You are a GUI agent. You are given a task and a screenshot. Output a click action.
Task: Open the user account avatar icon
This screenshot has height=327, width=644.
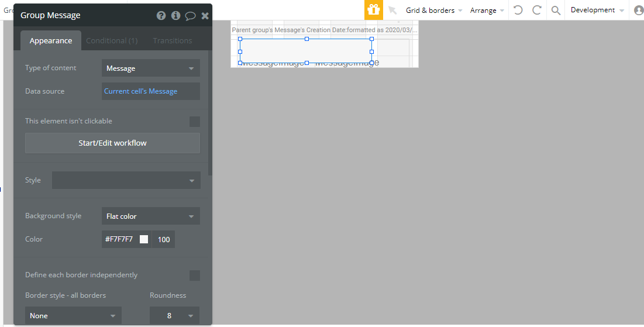coord(639,11)
